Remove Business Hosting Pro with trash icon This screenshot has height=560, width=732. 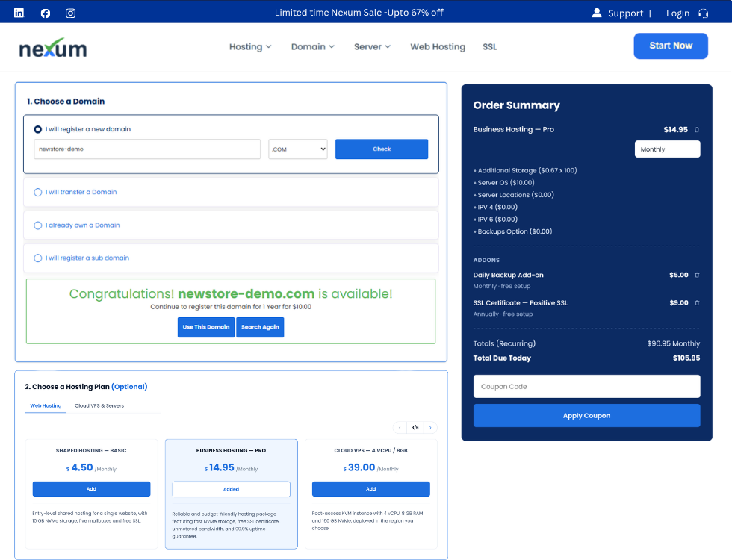click(x=696, y=130)
